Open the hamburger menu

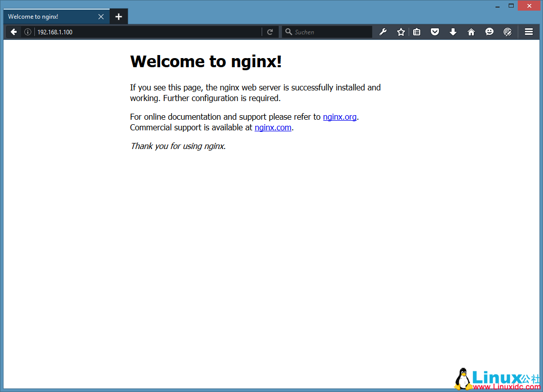[528, 31]
